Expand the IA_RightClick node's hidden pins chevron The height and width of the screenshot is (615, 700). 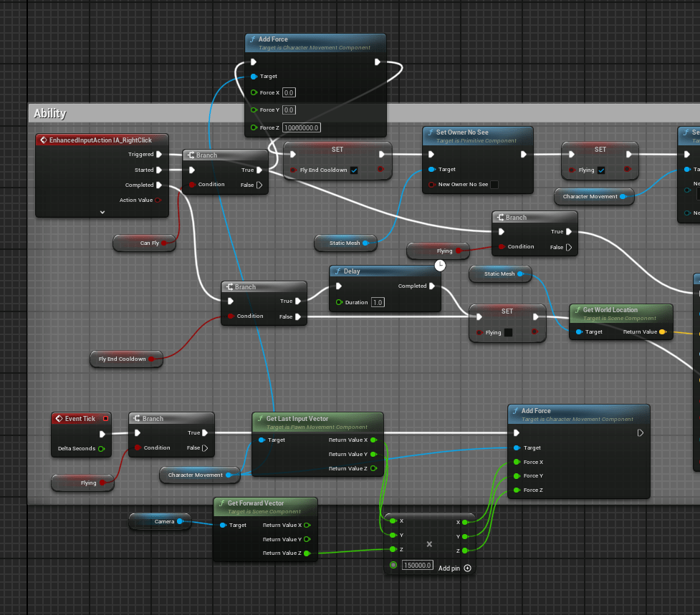pos(102,212)
